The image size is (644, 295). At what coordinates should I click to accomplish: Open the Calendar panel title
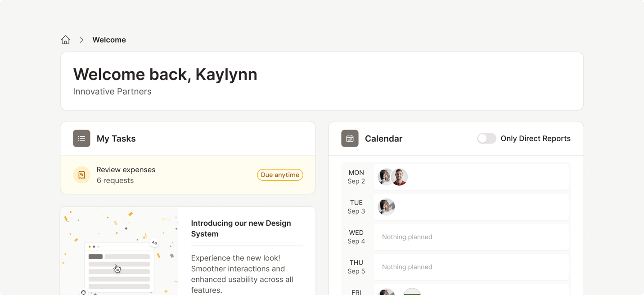tap(383, 139)
